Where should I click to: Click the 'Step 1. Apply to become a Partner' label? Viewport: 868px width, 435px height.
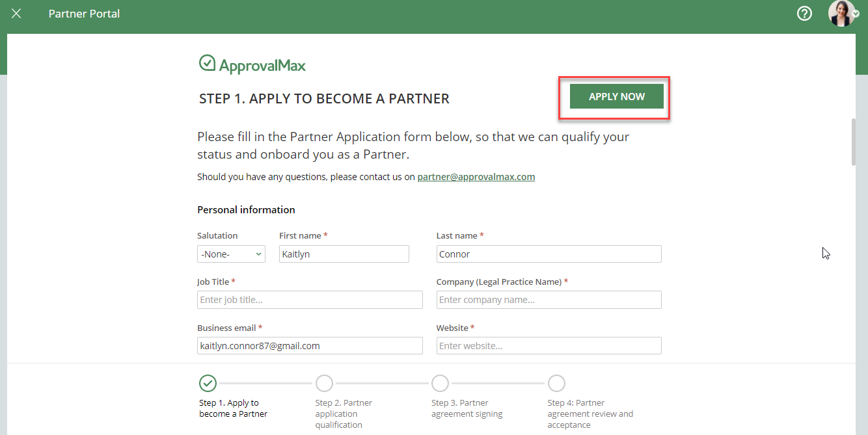click(x=233, y=408)
